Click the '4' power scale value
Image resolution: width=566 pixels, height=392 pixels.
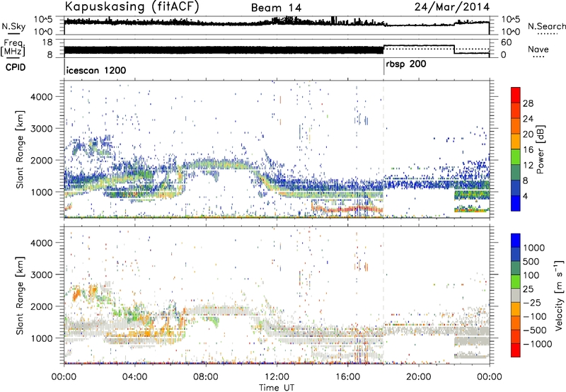coord(526,196)
